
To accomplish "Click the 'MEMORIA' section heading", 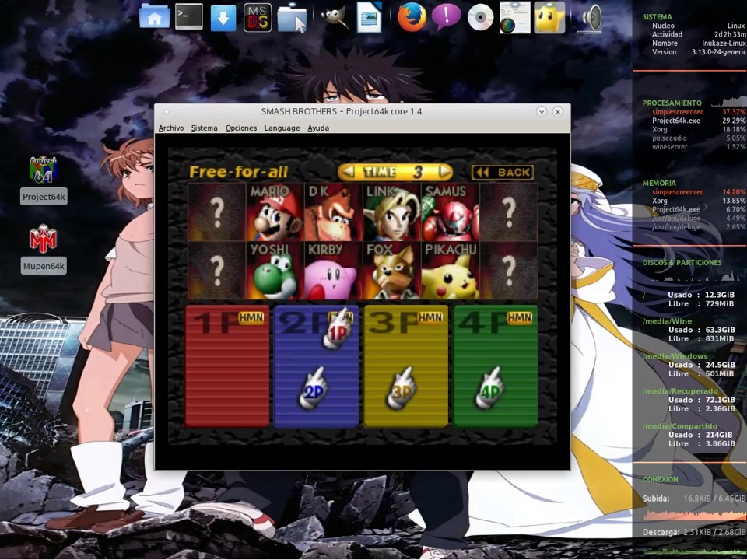I will click(x=659, y=184).
